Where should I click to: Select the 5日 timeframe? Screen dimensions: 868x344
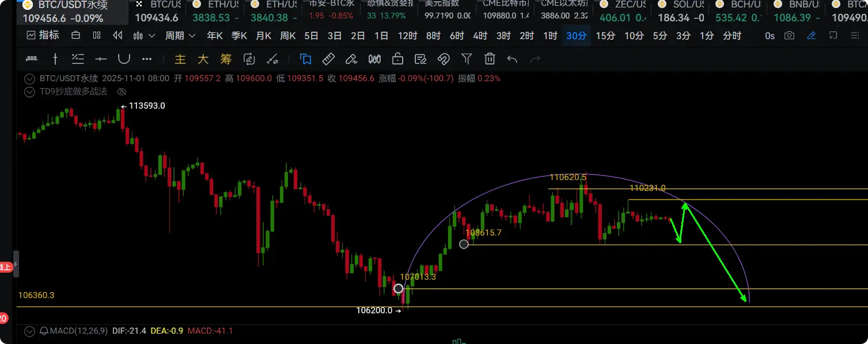tap(311, 36)
